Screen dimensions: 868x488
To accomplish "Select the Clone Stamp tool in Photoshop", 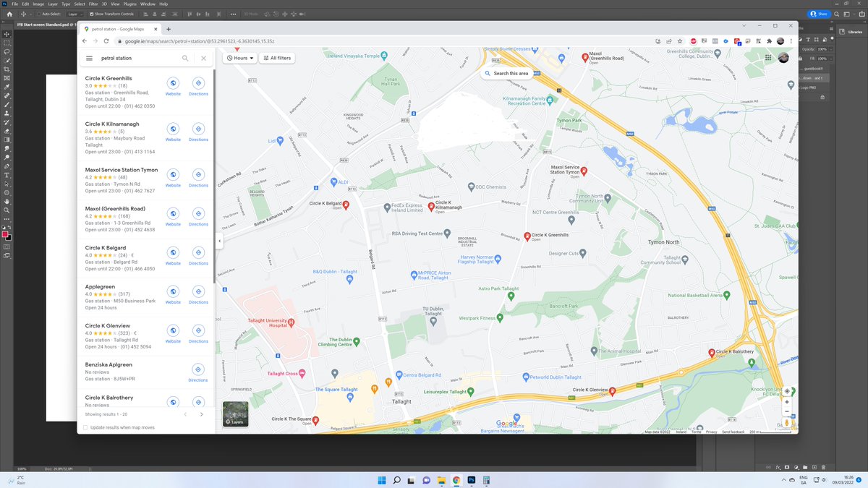I will pos(7,114).
